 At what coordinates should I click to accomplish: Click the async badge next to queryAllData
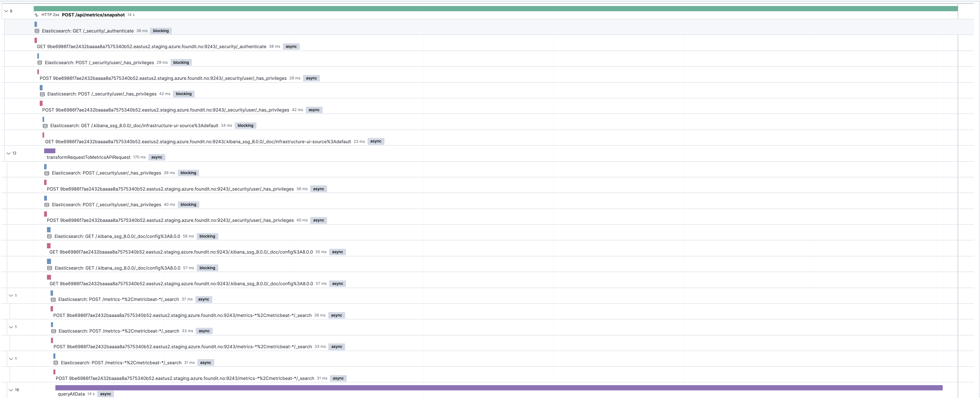106,394
